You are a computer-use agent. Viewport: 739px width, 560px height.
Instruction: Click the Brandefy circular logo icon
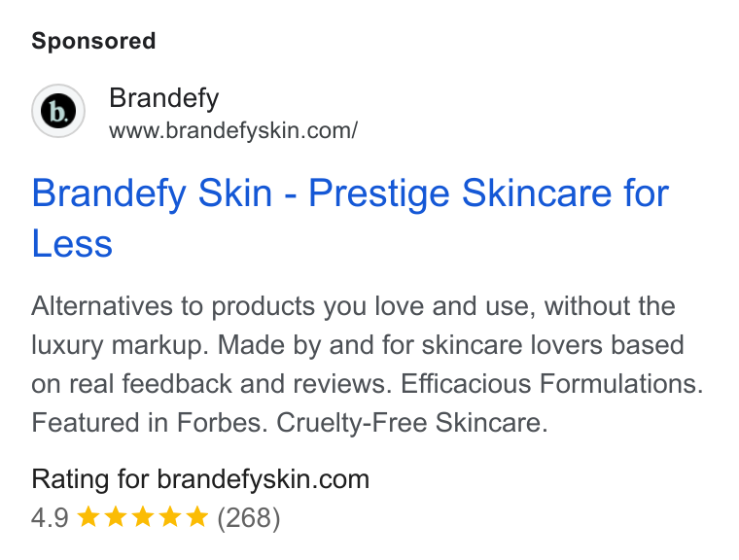(58, 111)
